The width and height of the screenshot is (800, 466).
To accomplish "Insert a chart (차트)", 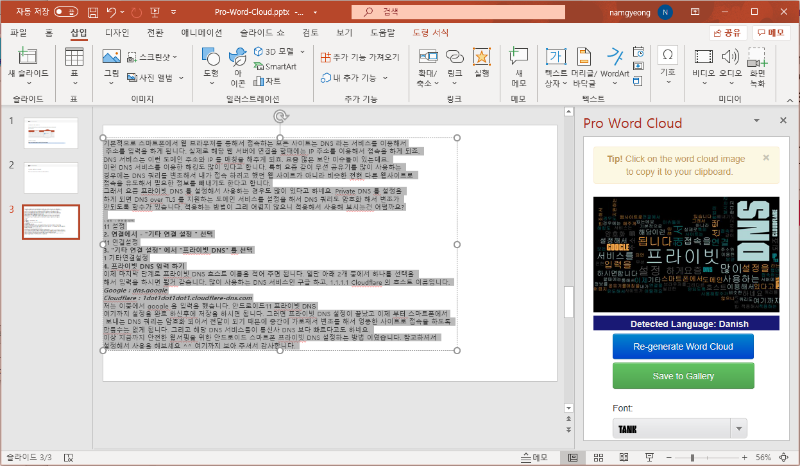I will [x=266, y=80].
